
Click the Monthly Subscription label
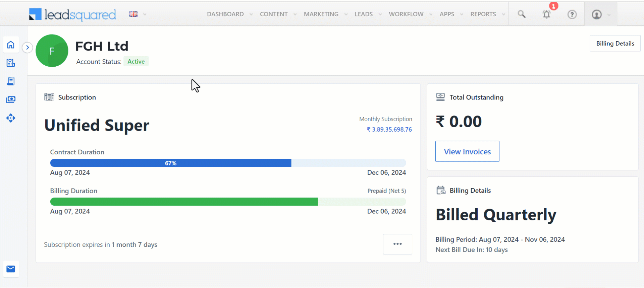[386, 119]
